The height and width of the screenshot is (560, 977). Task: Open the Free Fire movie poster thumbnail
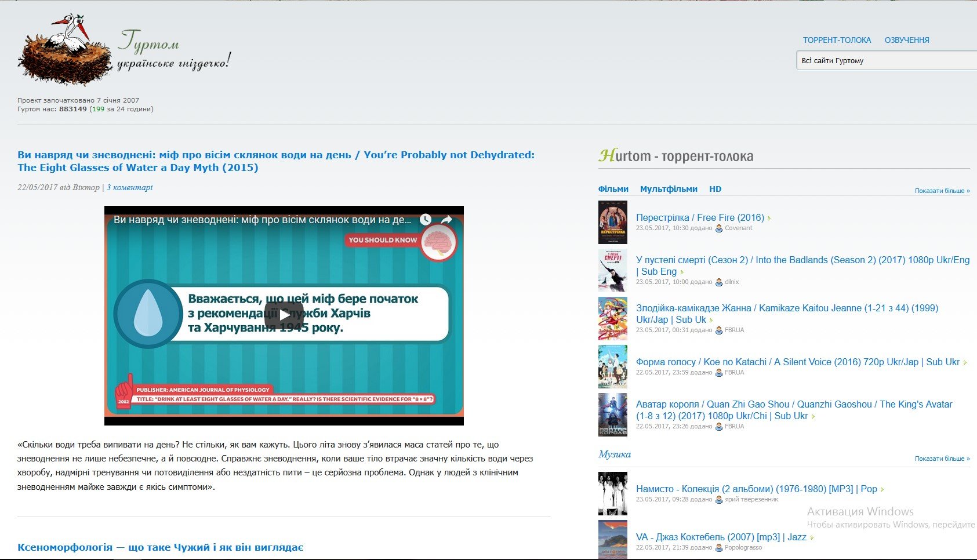pyautogui.click(x=612, y=222)
